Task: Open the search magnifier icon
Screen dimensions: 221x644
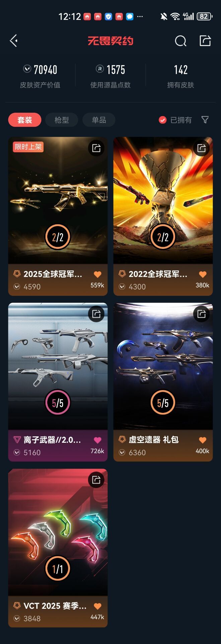Action: point(180,41)
